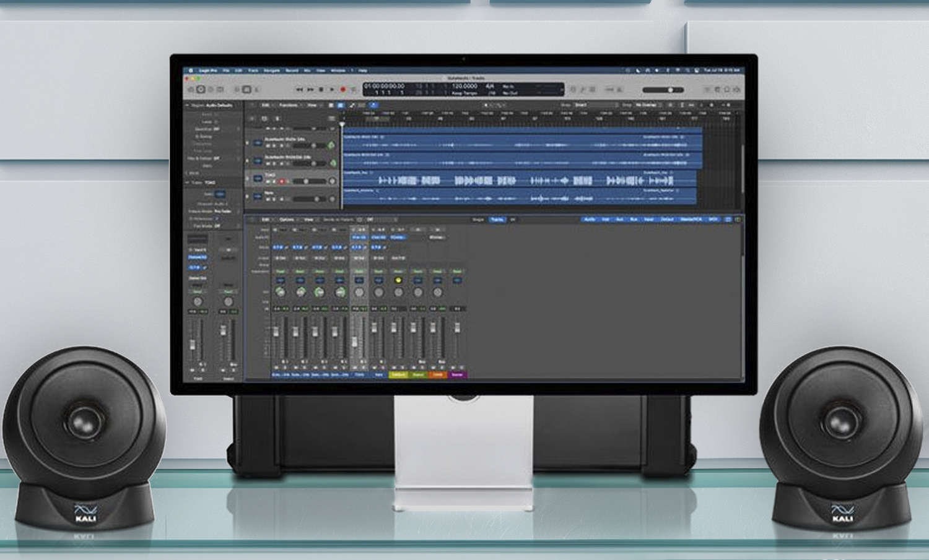Toggle the Master/VCA filter button in the mixer

(x=691, y=220)
